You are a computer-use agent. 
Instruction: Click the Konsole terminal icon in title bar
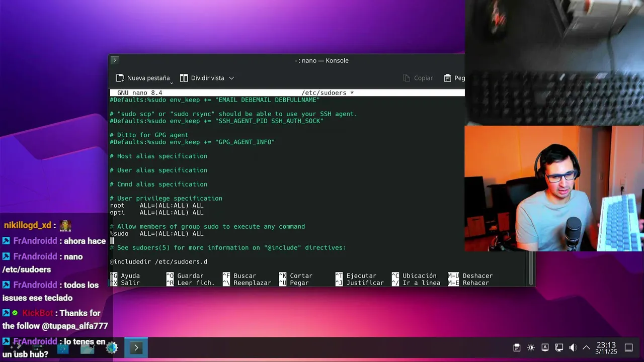click(x=114, y=60)
